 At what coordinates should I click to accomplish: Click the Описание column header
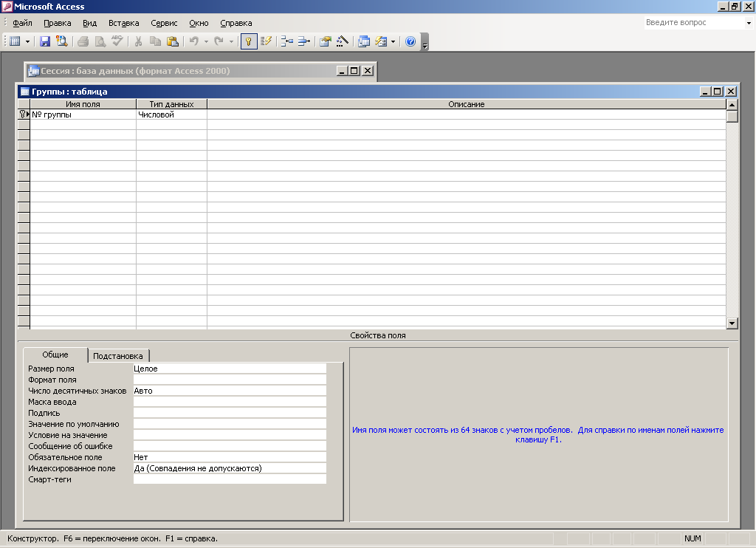tap(467, 104)
